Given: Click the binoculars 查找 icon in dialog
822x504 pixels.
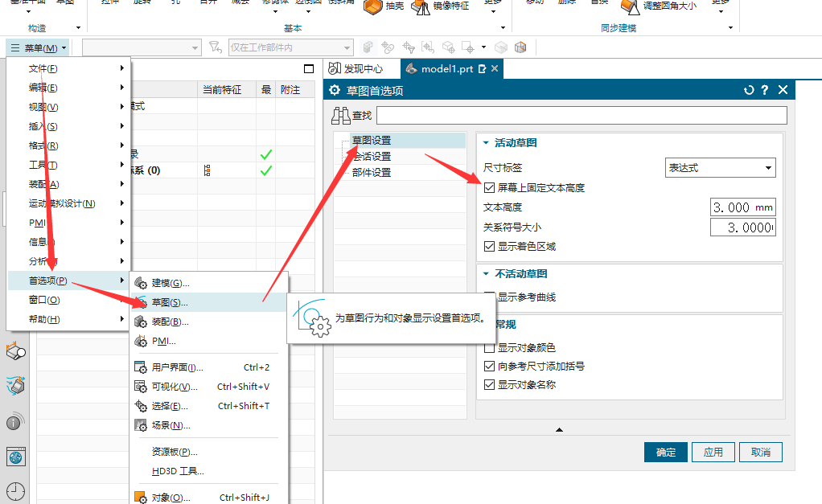Looking at the screenshot, I should [341, 116].
